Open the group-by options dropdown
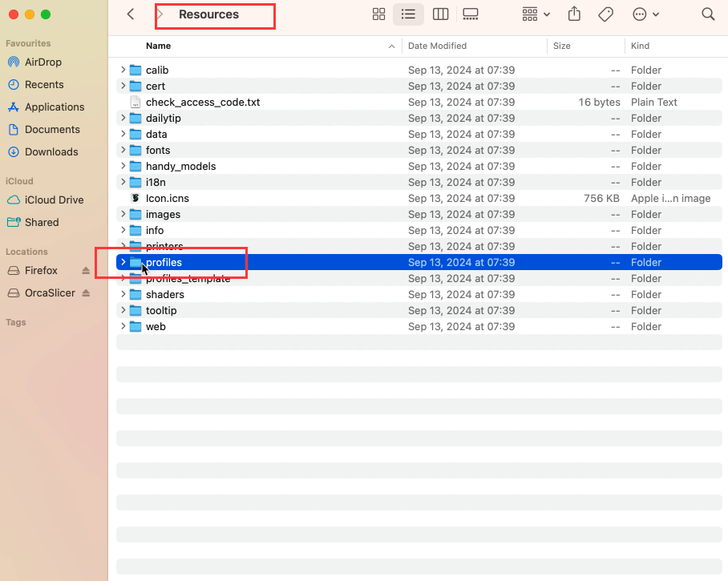The height and width of the screenshot is (581, 728). tap(536, 14)
